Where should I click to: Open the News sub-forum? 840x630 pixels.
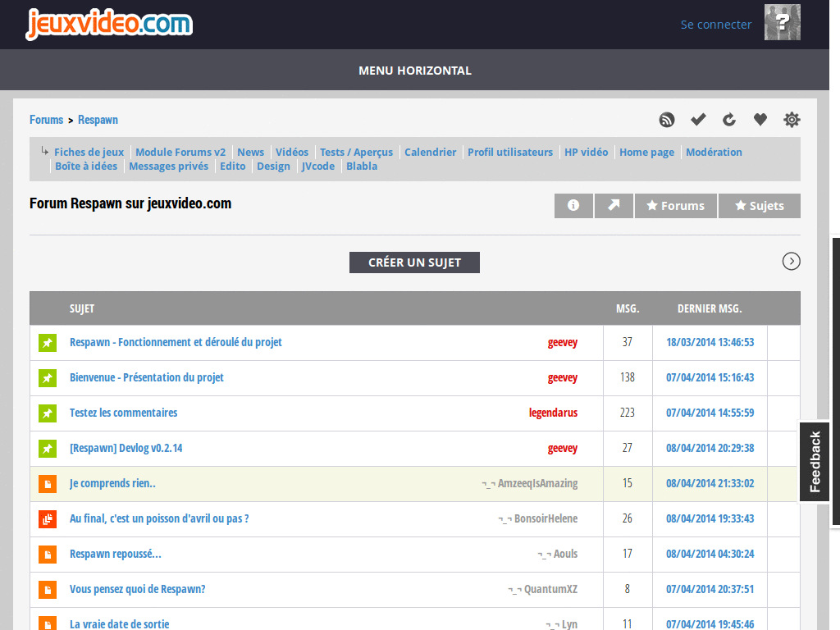click(x=251, y=152)
